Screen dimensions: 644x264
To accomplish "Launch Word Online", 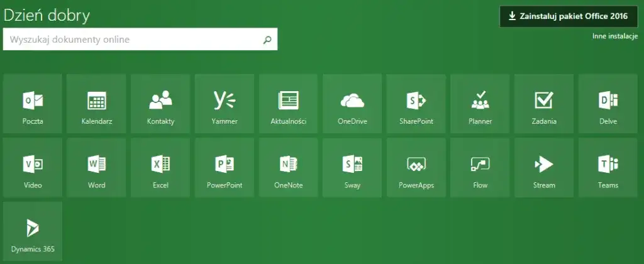I will pos(97,168).
